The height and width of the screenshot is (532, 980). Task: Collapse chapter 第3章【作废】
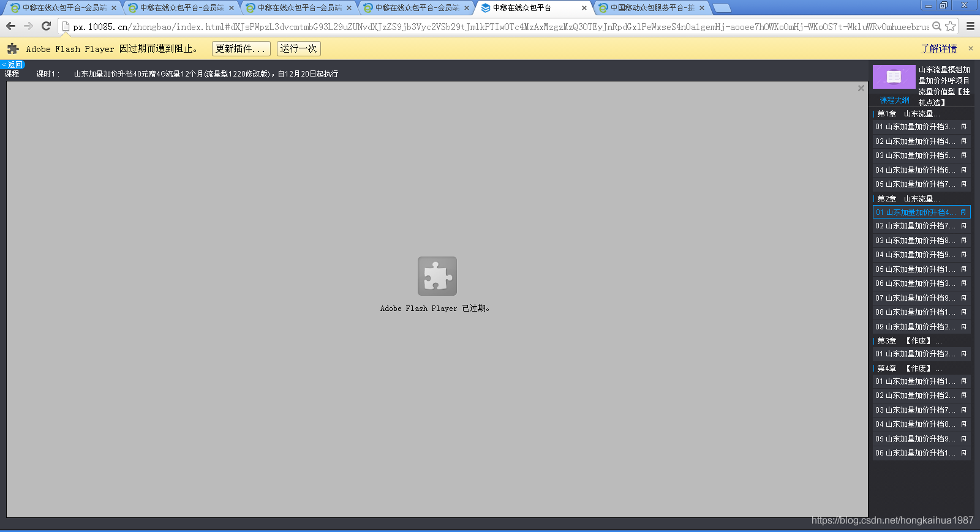pyautogui.click(x=908, y=341)
